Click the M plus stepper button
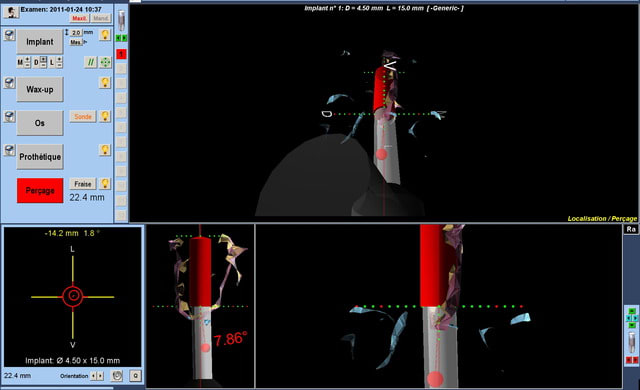Screen dimensions: 640x390 pos(27,60)
